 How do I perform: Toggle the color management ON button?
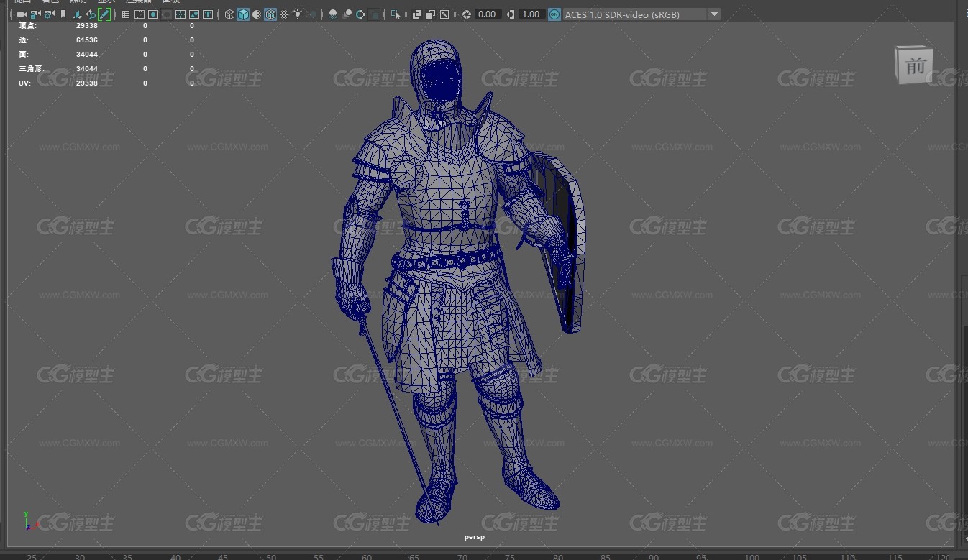(554, 14)
